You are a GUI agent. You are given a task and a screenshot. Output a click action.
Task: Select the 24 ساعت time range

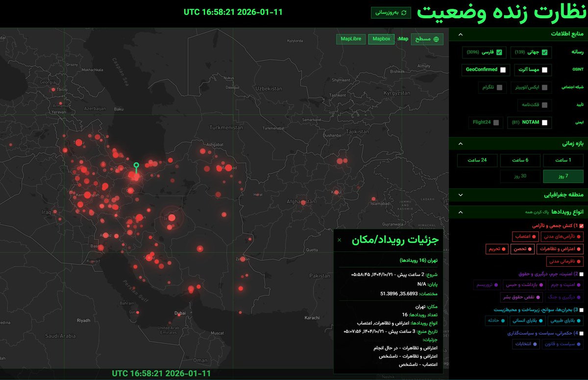click(x=477, y=160)
